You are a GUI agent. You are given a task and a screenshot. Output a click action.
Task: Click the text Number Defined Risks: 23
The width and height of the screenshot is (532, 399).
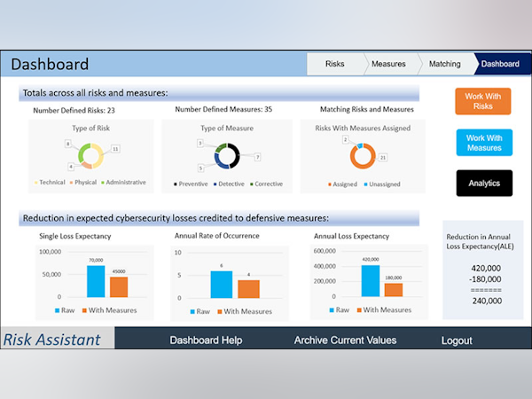(x=74, y=110)
